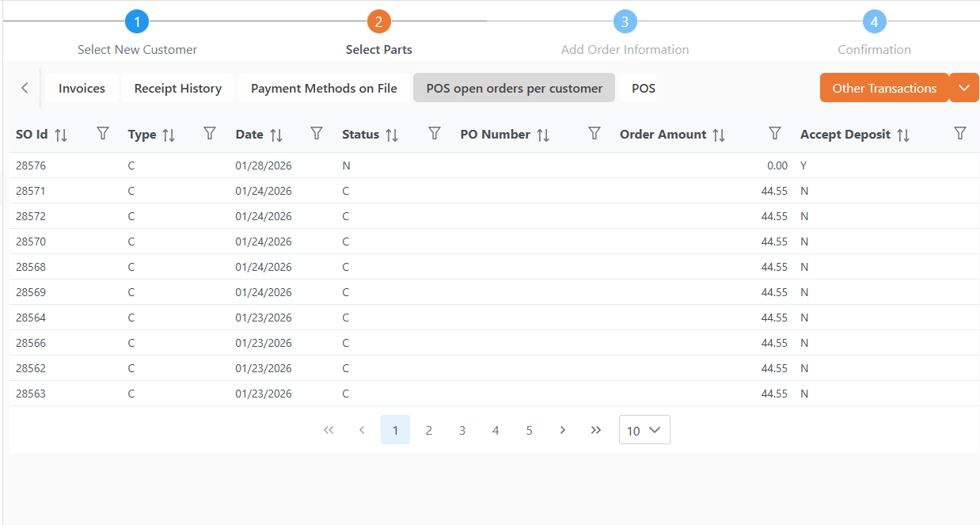This screenshot has height=525, width=980.
Task: Sort the table by SO Id
Action: coord(62,135)
